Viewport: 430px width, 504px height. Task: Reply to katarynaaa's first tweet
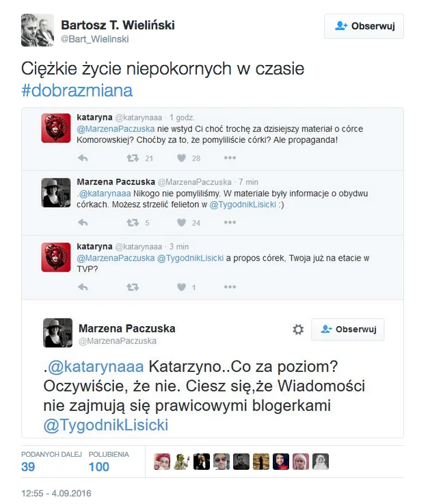[x=83, y=158]
